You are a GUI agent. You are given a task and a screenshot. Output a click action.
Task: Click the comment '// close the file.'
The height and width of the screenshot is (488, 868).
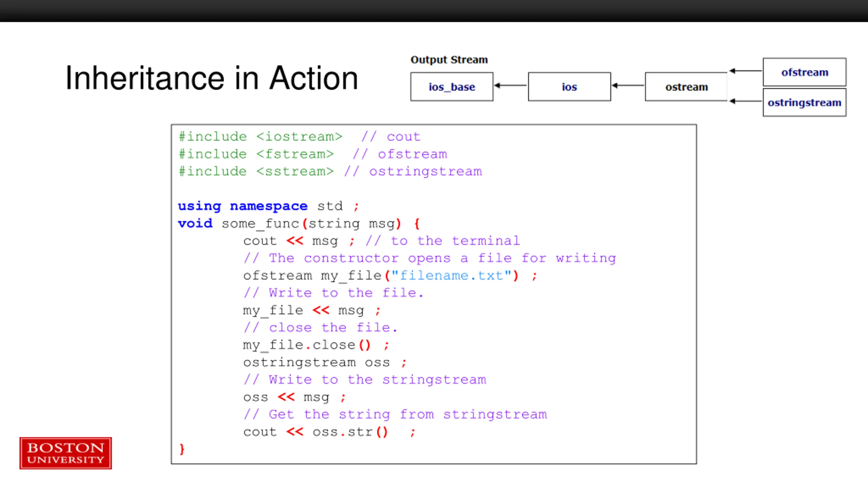point(320,328)
